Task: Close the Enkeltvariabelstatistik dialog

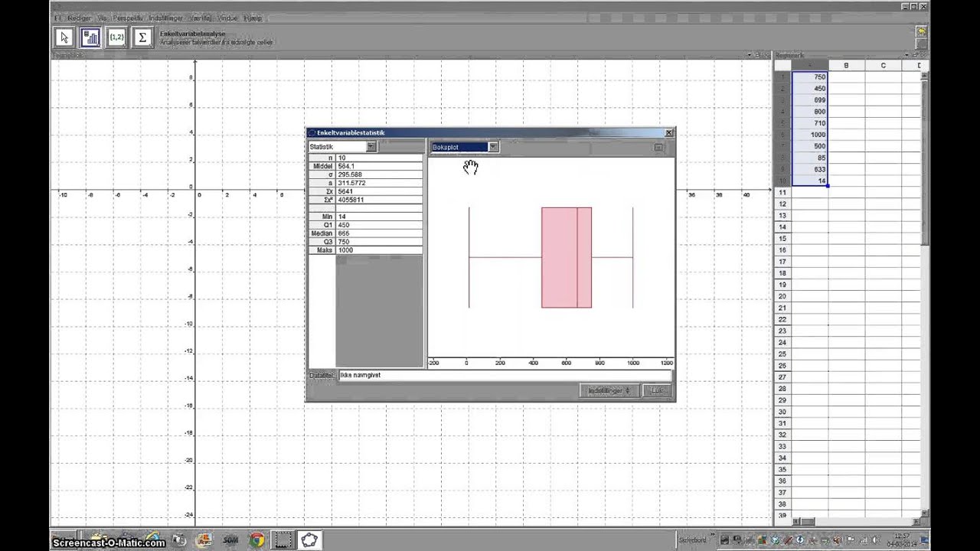Action: click(668, 133)
